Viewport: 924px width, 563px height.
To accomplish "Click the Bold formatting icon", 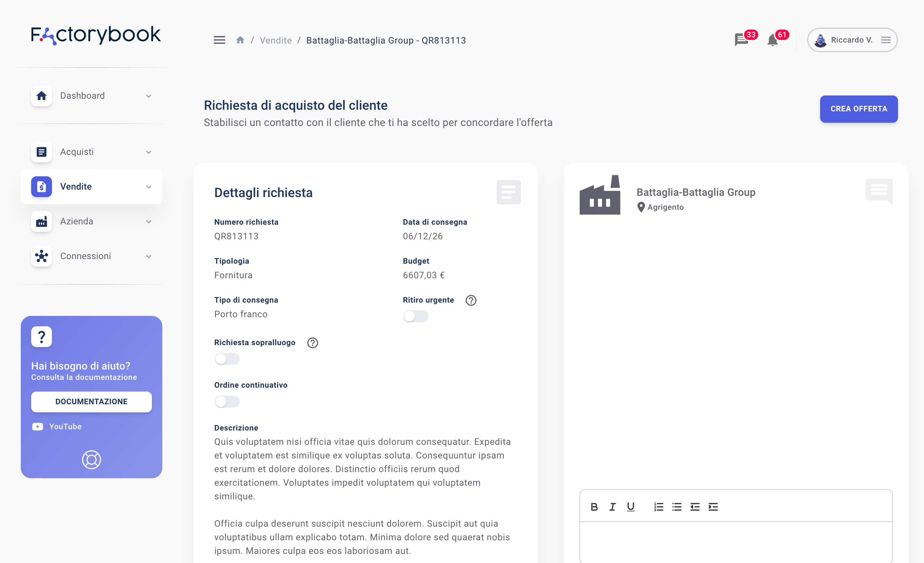I will [x=594, y=507].
